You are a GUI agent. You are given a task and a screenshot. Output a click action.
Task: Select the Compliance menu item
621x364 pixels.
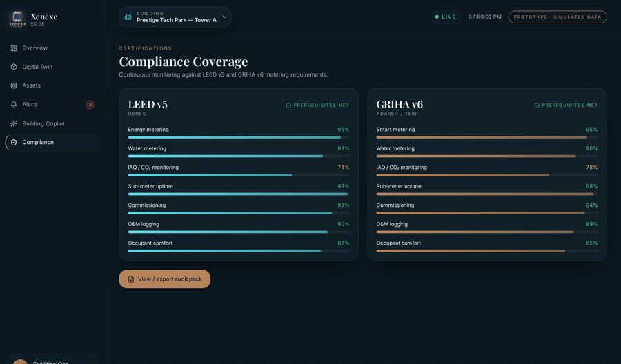[x=52, y=143]
